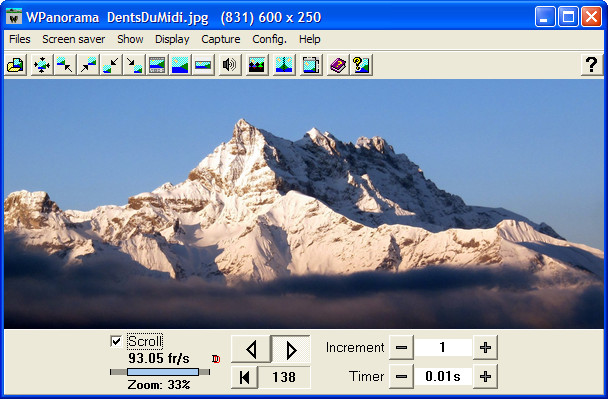Viewport: 608px width, 399px height.
Task: Click the question mark over picture icon
Action: pos(361,65)
